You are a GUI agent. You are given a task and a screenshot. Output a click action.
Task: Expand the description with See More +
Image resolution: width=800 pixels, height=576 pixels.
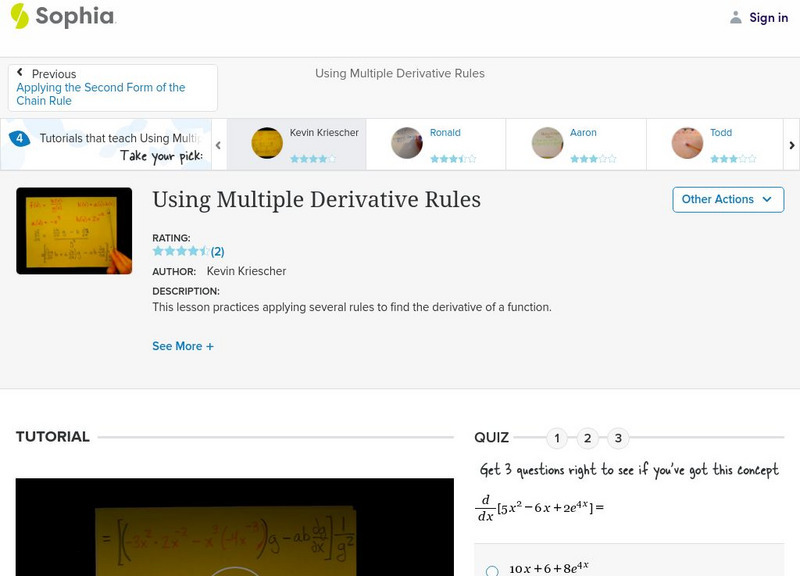[x=184, y=345]
